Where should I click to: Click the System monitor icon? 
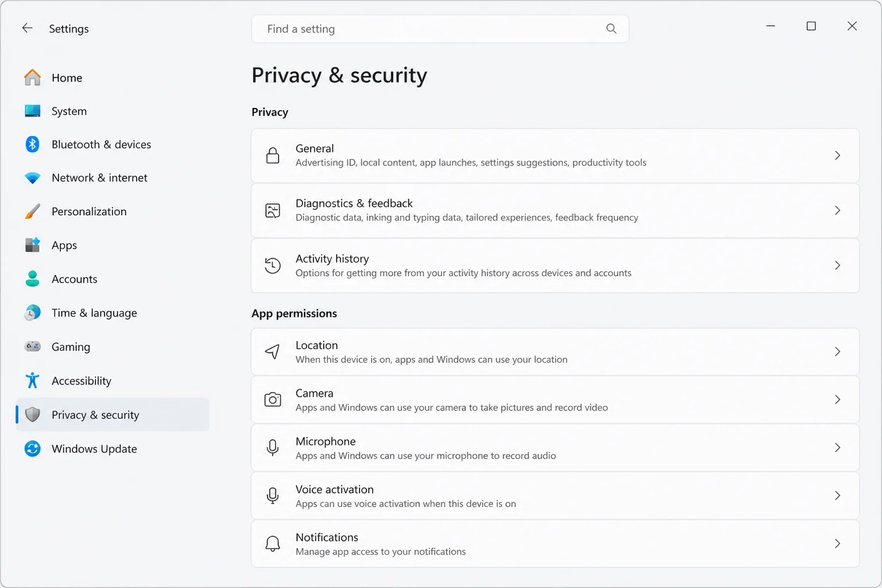(33, 111)
